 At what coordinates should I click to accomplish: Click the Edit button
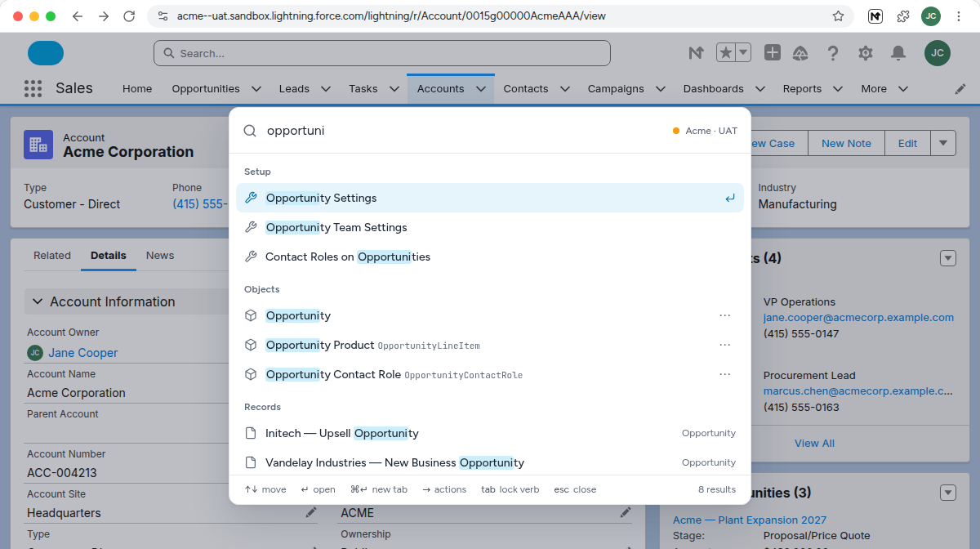pyautogui.click(x=907, y=143)
